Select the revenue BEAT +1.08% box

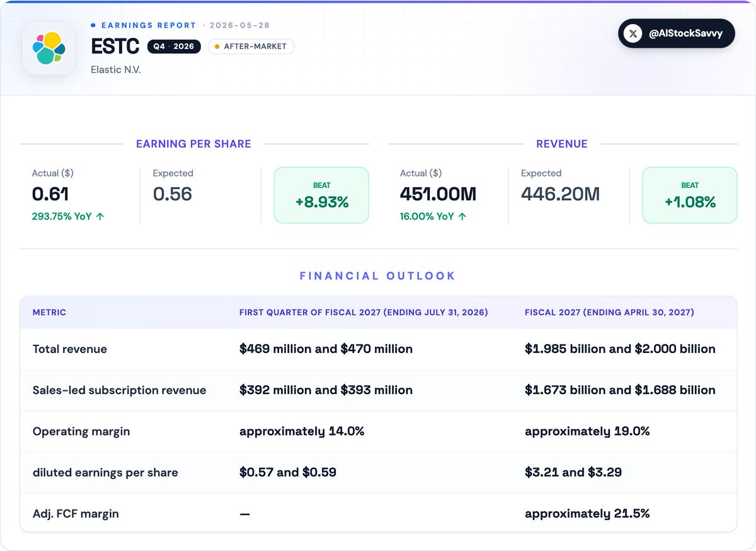point(689,195)
